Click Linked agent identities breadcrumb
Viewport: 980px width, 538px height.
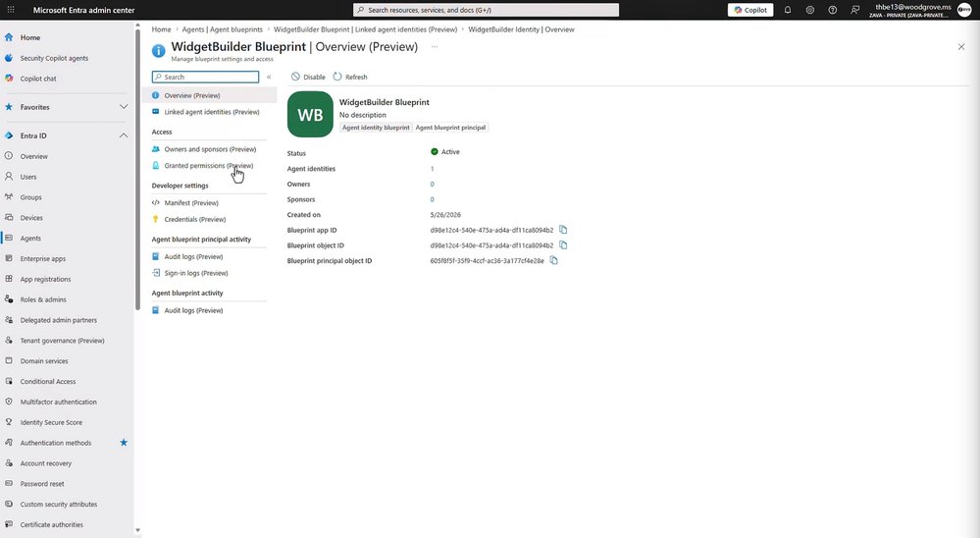pos(366,29)
